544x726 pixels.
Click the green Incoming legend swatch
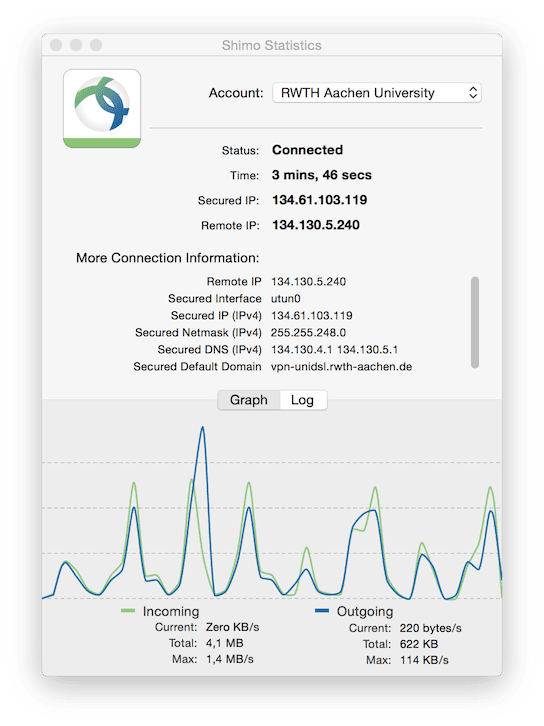[128, 611]
